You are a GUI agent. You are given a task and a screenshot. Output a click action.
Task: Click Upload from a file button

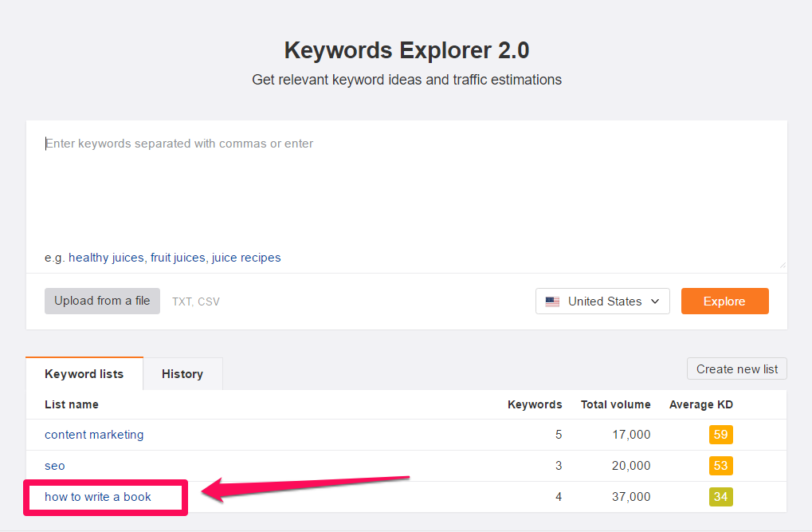tap(102, 301)
